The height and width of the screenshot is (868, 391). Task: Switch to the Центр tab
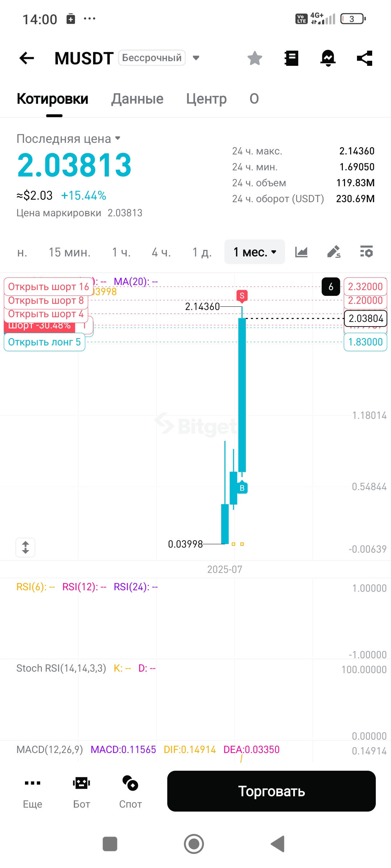click(x=206, y=99)
